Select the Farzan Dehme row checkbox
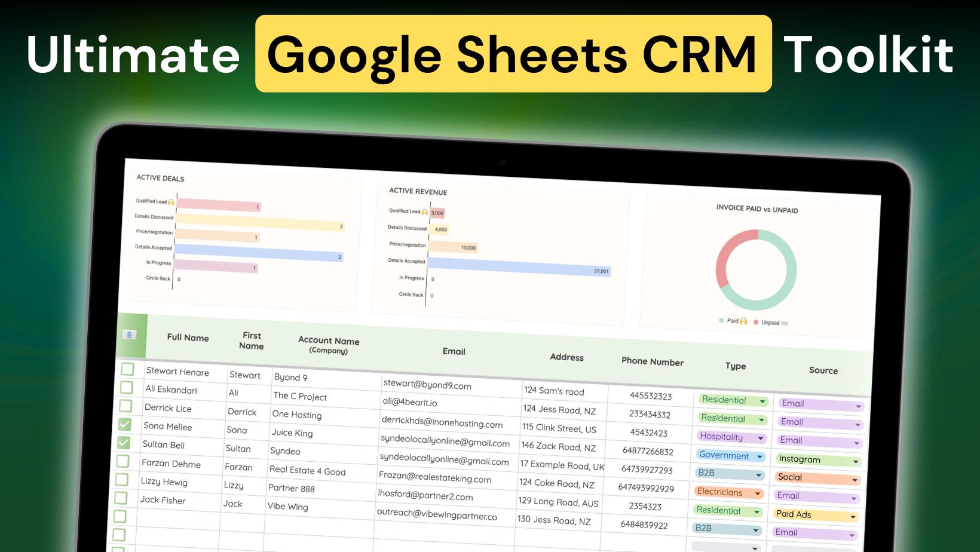980x552 pixels. coord(122,461)
